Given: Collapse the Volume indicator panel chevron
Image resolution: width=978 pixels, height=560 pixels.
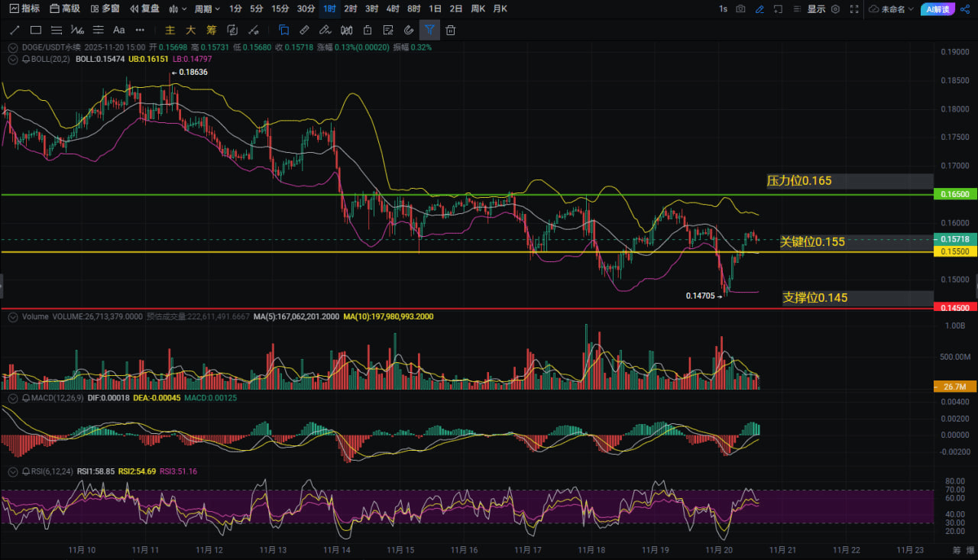Looking at the screenshot, I should [12, 316].
